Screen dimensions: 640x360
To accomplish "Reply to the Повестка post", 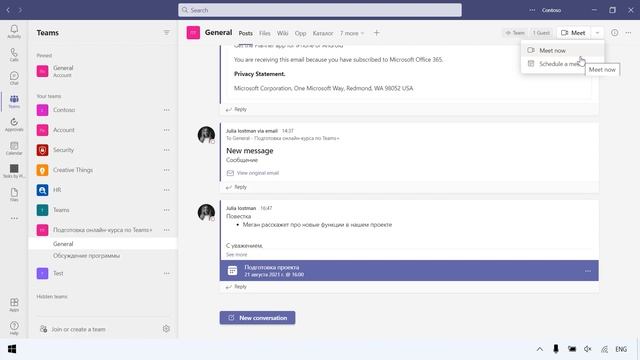I will [236, 287].
